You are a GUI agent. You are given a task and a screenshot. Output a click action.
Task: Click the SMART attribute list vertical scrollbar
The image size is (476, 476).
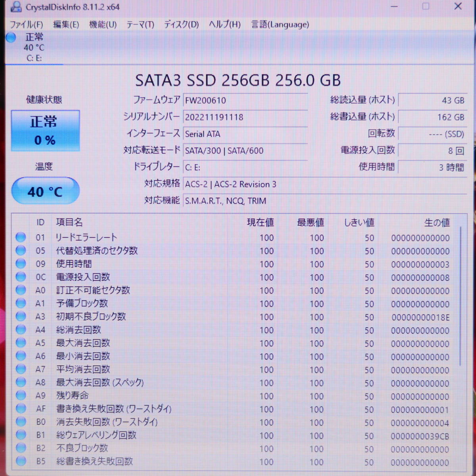click(x=461, y=296)
